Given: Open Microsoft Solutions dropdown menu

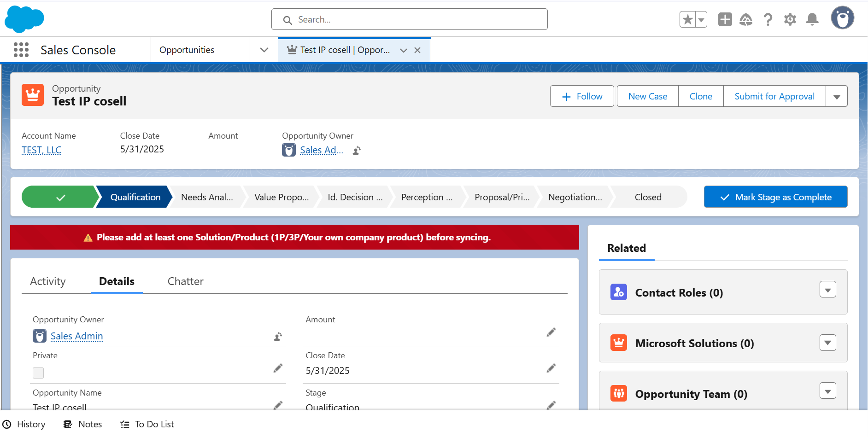Looking at the screenshot, I should pyautogui.click(x=827, y=343).
